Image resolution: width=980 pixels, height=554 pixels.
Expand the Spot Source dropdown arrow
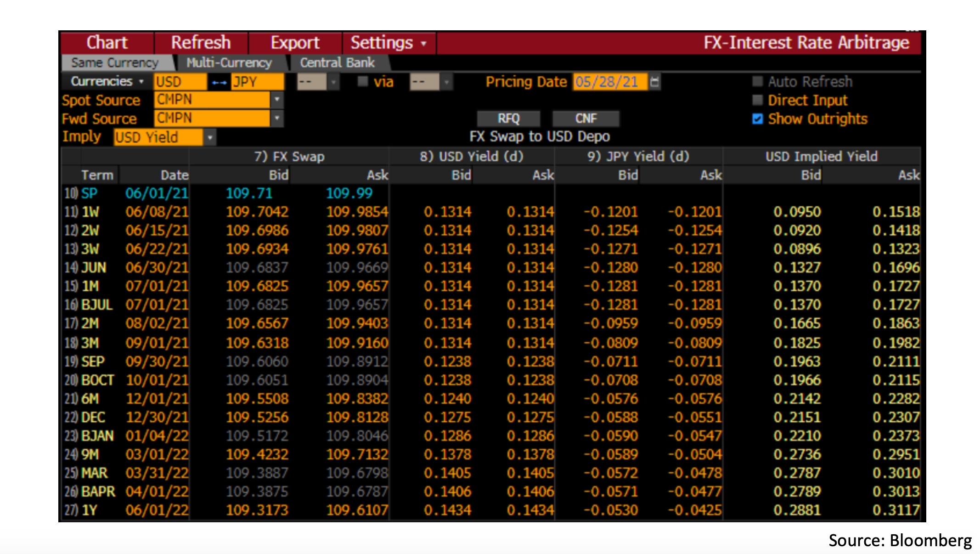point(276,99)
